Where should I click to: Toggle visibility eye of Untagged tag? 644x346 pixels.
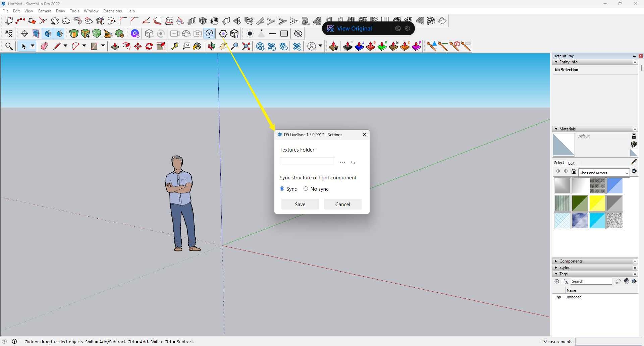[559, 297]
